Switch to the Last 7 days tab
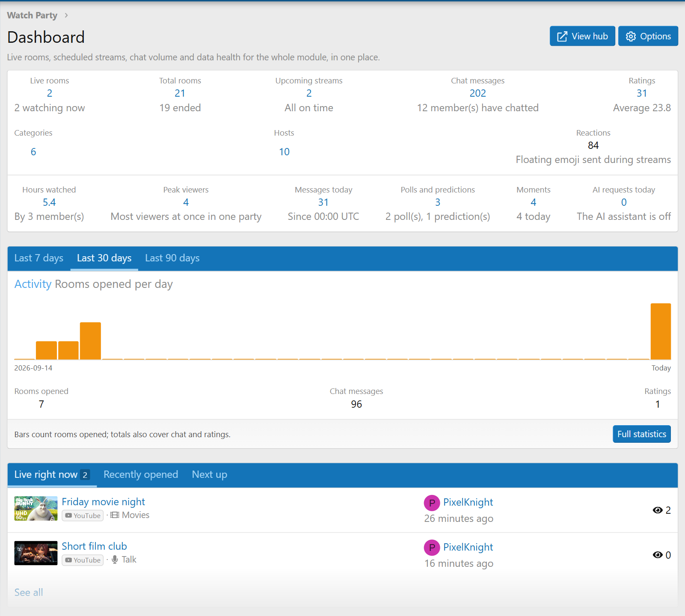 [39, 258]
